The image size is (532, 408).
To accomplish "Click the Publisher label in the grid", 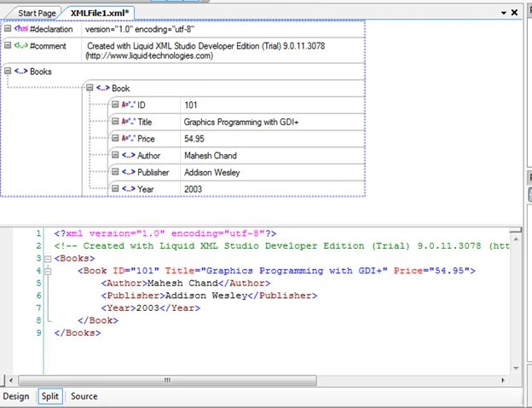I will tap(153, 173).
